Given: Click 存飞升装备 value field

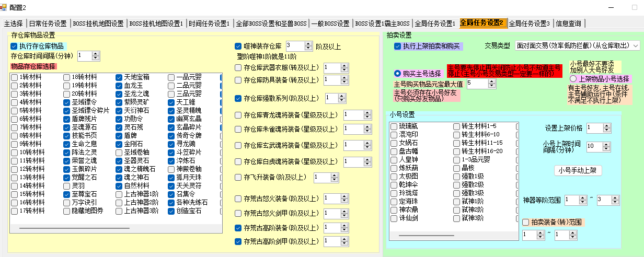Looking at the screenshot, I should tap(320, 178).
